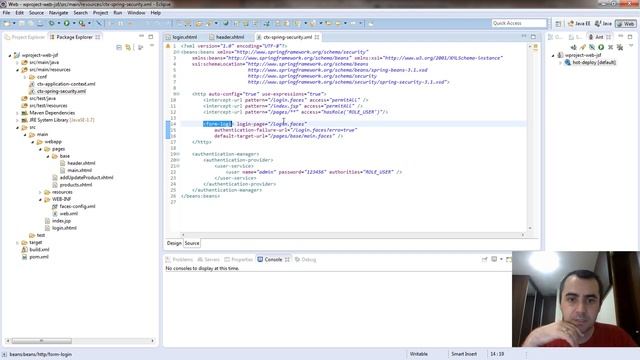Image resolution: width=640 pixels, height=360 pixels.
Task: Click Collapse All in Package Explorer
Action: point(119,47)
